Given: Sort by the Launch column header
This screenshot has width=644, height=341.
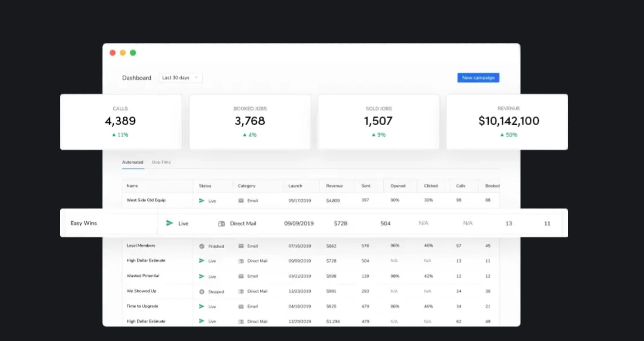Looking at the screenshot, I should [295, 186].
